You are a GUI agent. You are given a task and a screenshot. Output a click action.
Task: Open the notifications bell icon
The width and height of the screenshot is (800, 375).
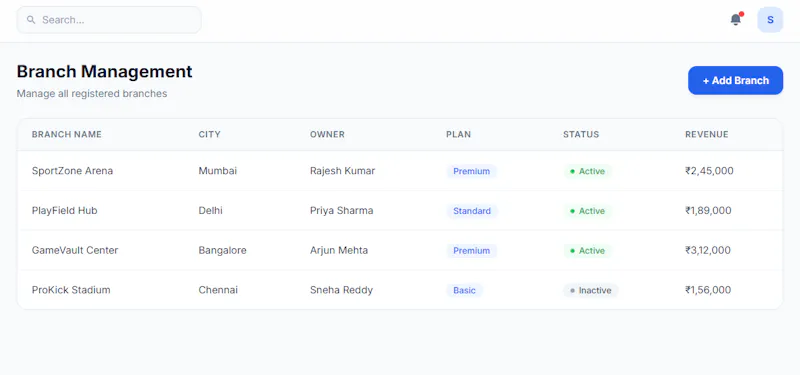[735, 20]
